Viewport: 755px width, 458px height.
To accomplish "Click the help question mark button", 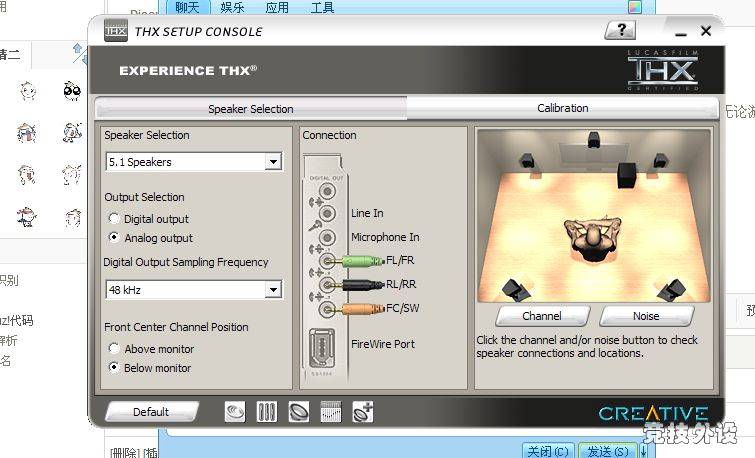I will point(620,31).
